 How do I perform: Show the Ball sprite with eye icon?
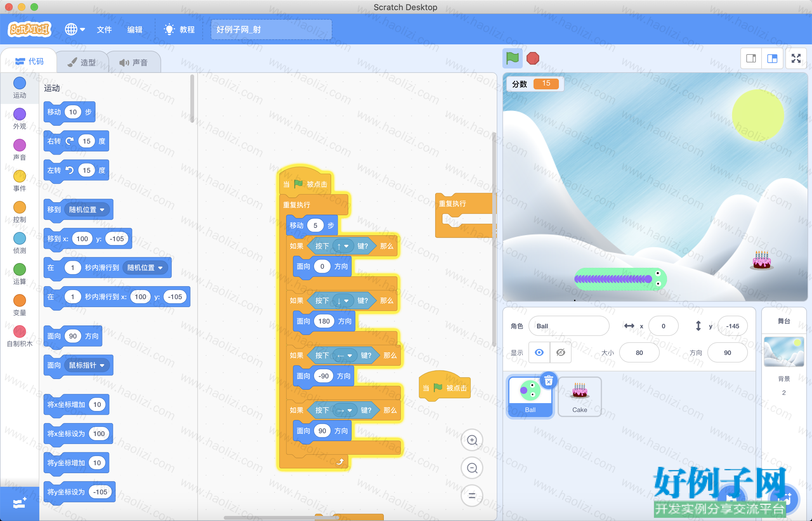pyautogui.click(x=539, y=352)
